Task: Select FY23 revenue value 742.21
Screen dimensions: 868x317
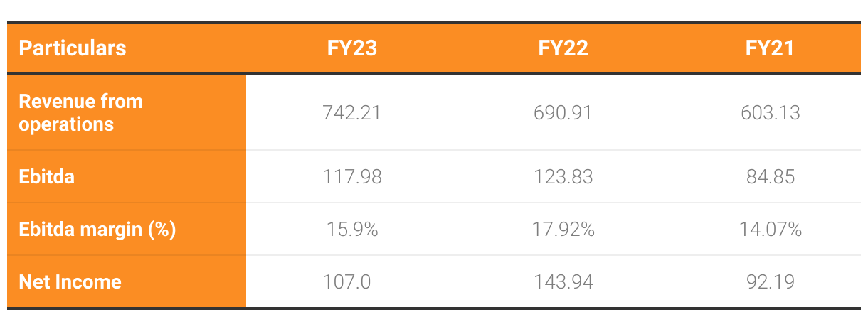Action: [x=351, y=113]
